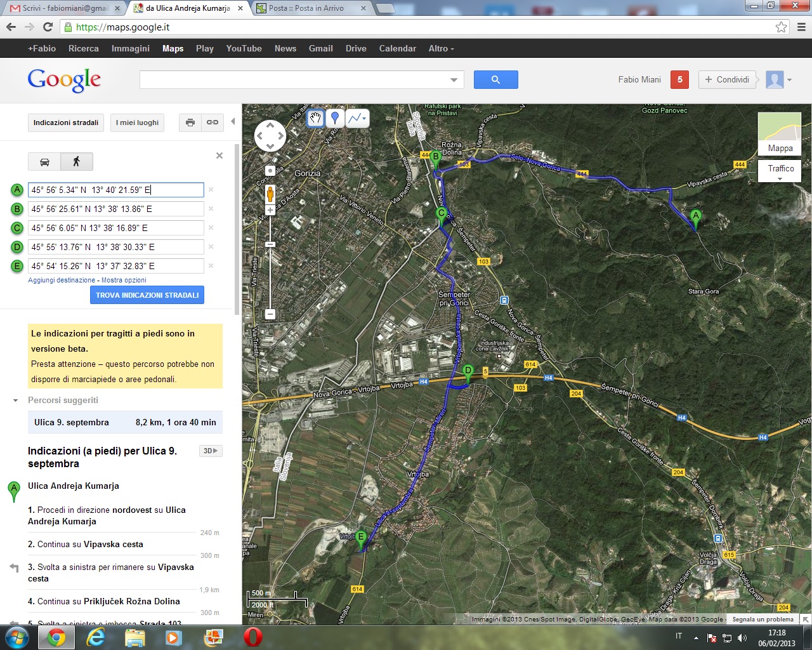Click map marker A near Stara Gora

click(696, 220)
